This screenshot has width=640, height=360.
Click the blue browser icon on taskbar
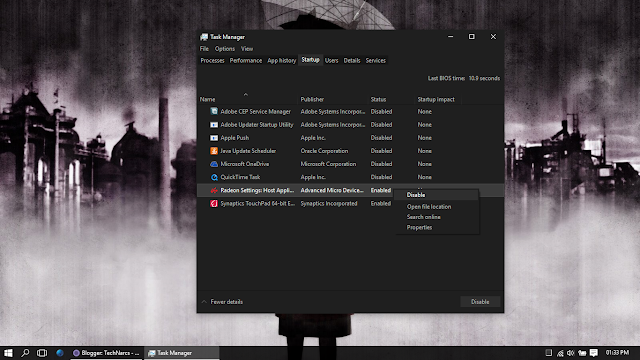(60, 353)
